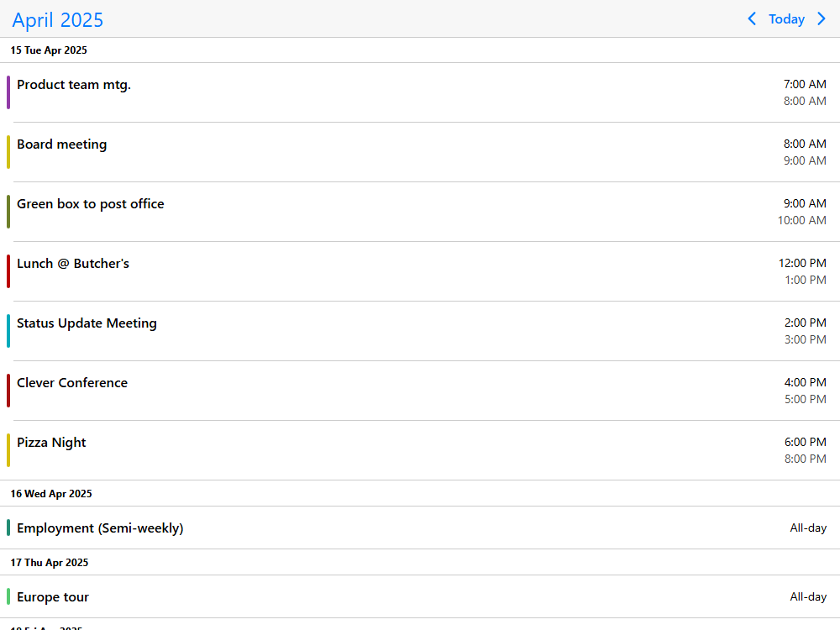Open the April 2025 month title
Viewport: 840px width, 630px height.
tap(58, 20)
